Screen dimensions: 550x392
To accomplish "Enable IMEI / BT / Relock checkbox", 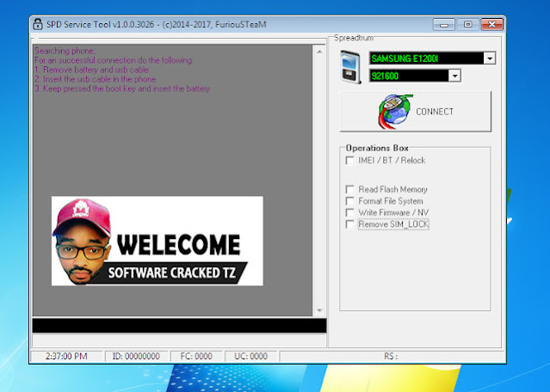I will pyautogui.click(x=349, y=161).
